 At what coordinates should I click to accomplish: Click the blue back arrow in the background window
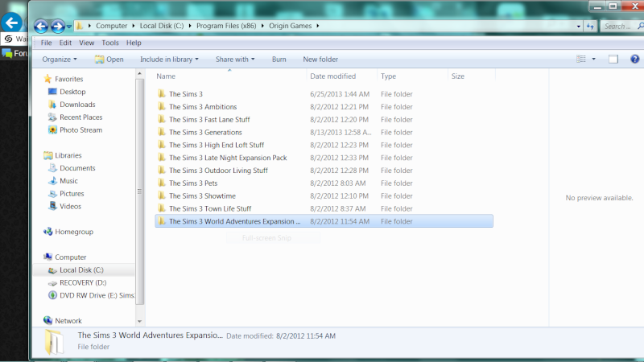click(x=11, y=23)
